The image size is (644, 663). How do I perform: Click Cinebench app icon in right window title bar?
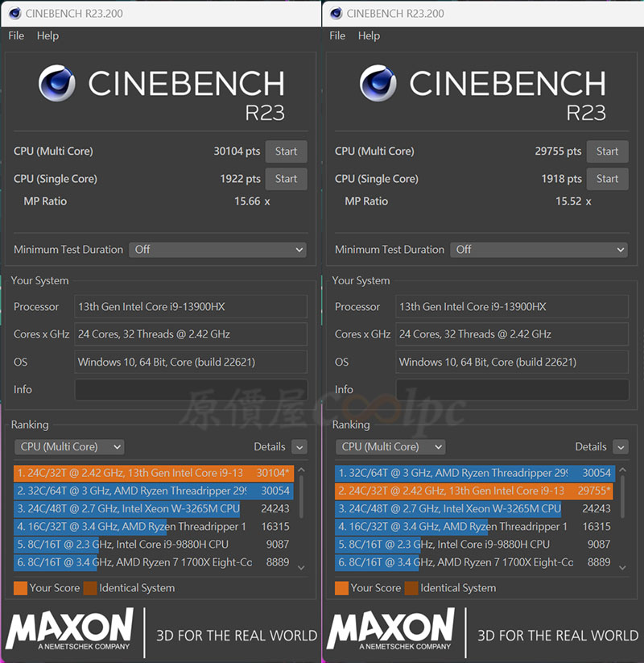(x=336, y=13)
